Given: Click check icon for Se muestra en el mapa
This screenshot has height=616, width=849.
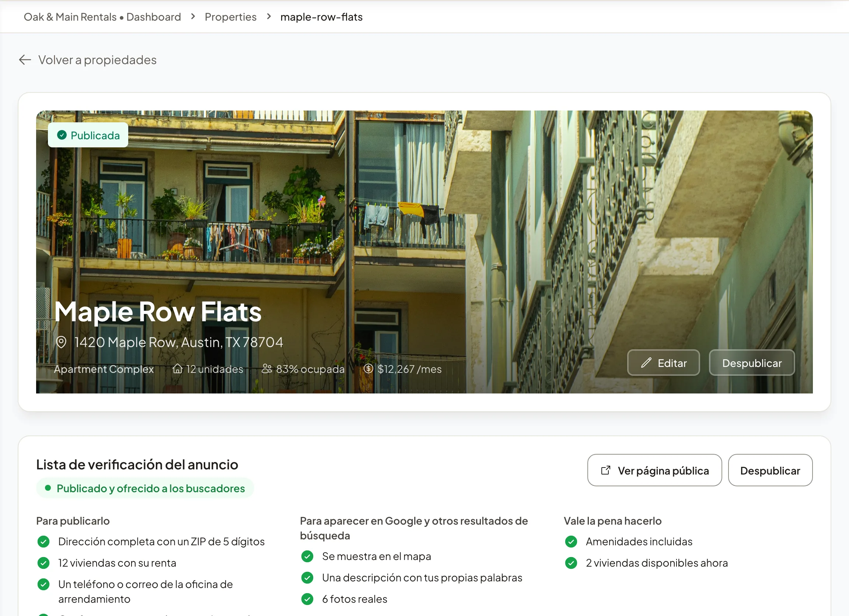Looking at the screenshot, I should pos(307,556).
